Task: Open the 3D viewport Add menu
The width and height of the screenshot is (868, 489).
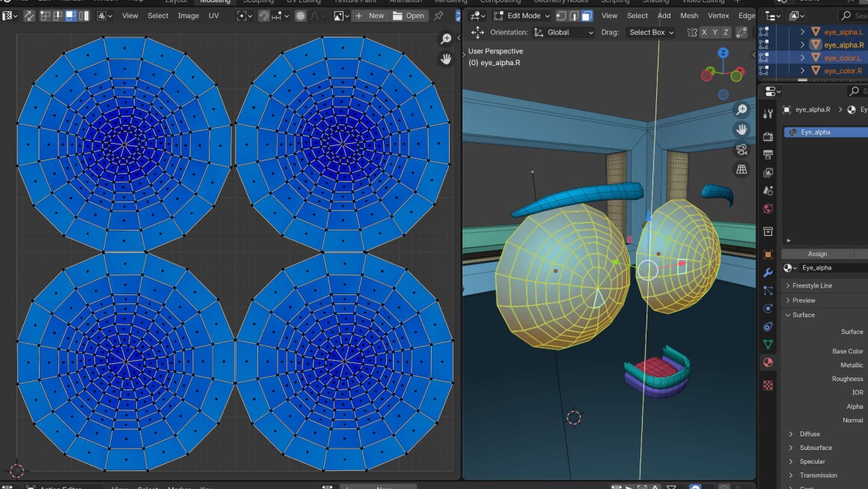Action: pos(664,16)
